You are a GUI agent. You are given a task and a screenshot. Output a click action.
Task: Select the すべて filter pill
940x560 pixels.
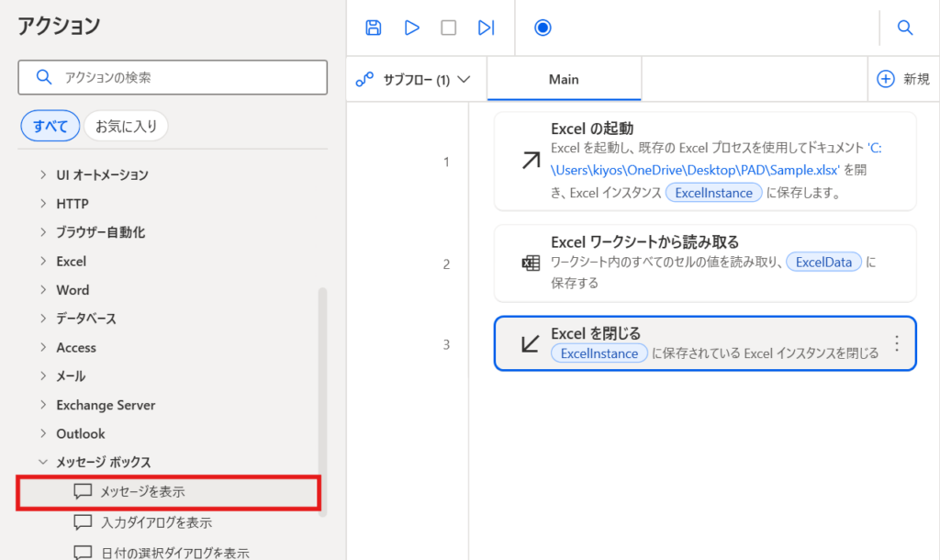pos(50,126)
